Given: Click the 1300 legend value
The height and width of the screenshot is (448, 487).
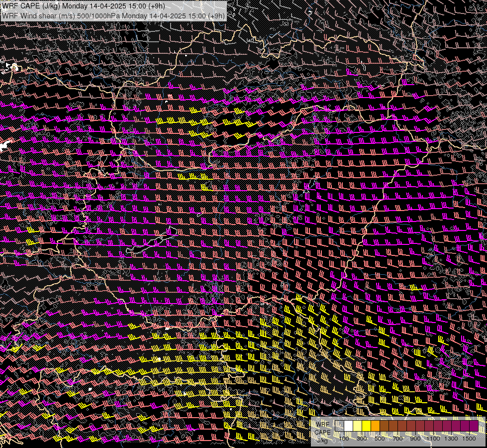Looking at the screenshot, I should [451, 439].
